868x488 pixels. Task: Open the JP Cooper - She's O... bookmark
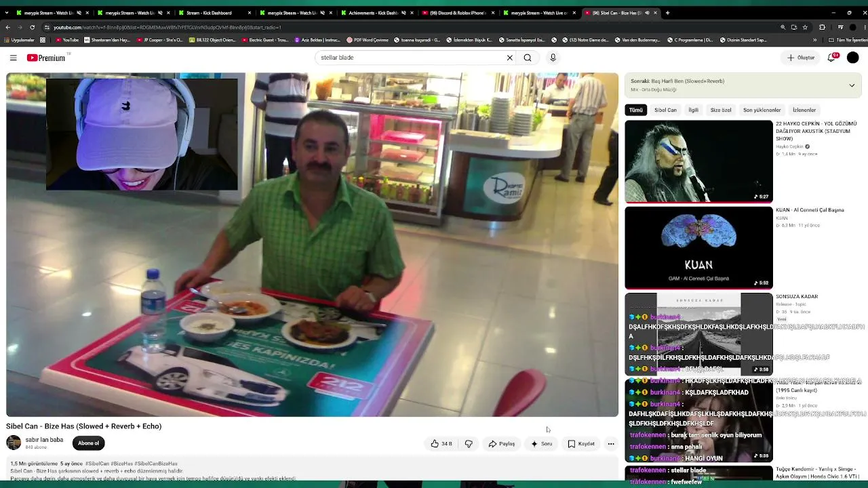pos(160,40)
